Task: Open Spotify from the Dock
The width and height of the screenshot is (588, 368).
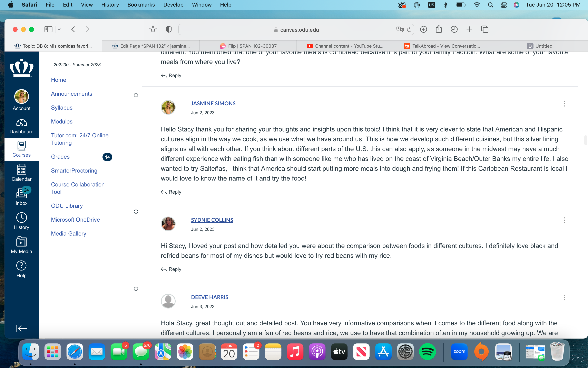Action: (x=427, y=352)
